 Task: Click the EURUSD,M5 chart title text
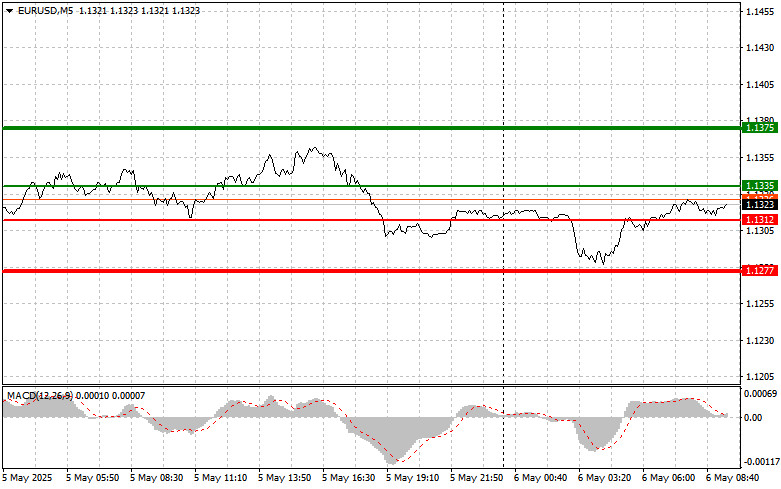click(45, 10)
